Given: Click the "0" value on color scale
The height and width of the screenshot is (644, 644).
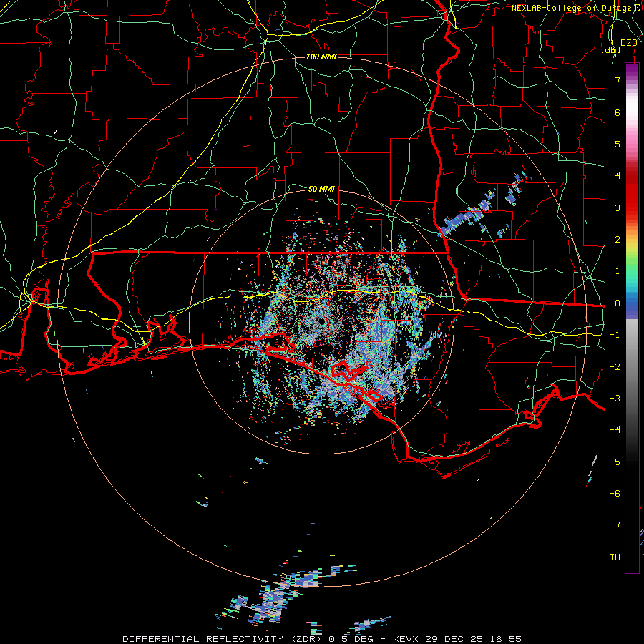Looking at the screenshot, I should pos(618,303).
